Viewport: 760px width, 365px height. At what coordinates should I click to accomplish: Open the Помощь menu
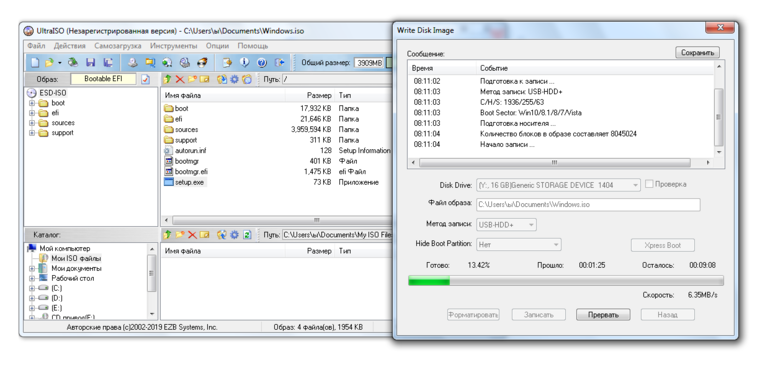tap(253, 46)
